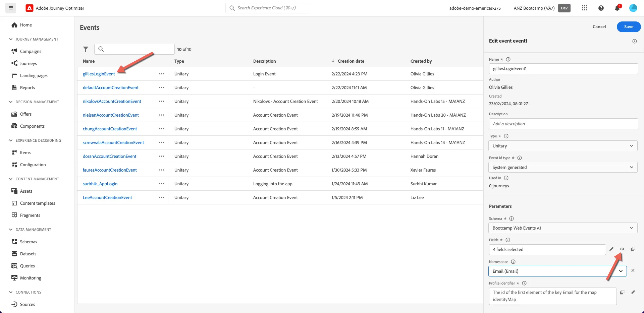Open Schemas in the sidebar
Viewport: 644px width, 313px height.
coord(29,242)
